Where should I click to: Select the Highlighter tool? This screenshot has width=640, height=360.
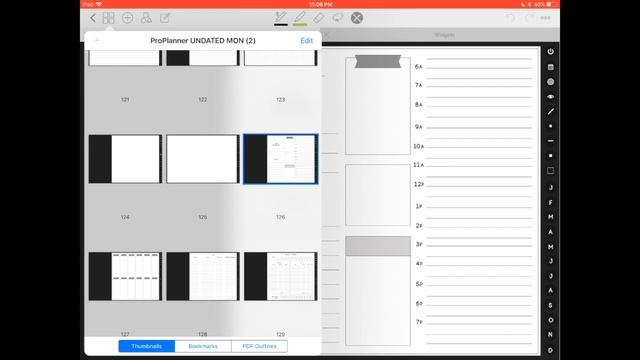click(x=300, y=18)
